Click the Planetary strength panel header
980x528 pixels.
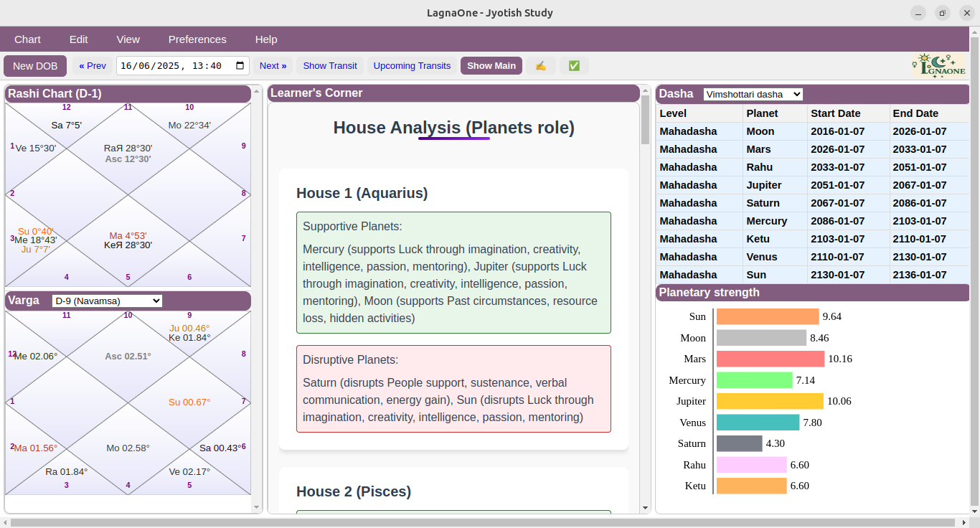tap(813, 292)
